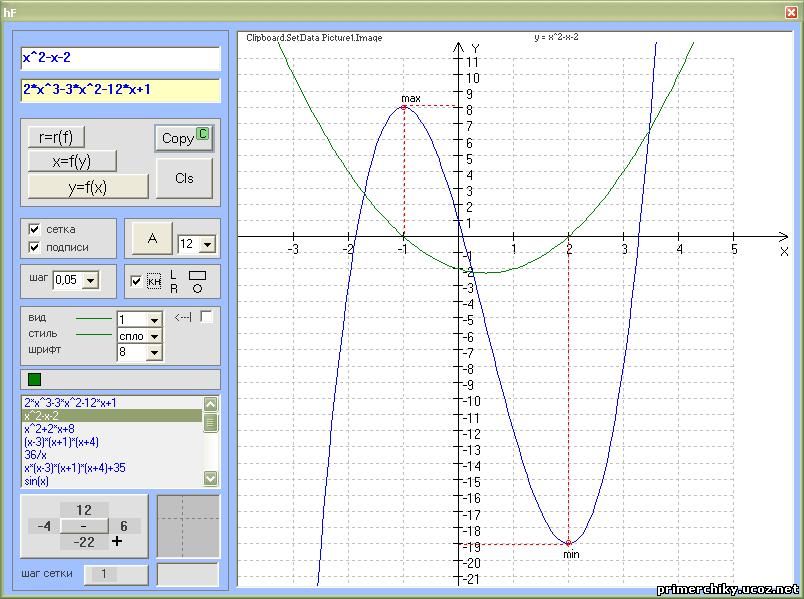This screenshot has height=599, width=804.
Task: Clear the graph with the Cls button
Action: pos(184,178)
